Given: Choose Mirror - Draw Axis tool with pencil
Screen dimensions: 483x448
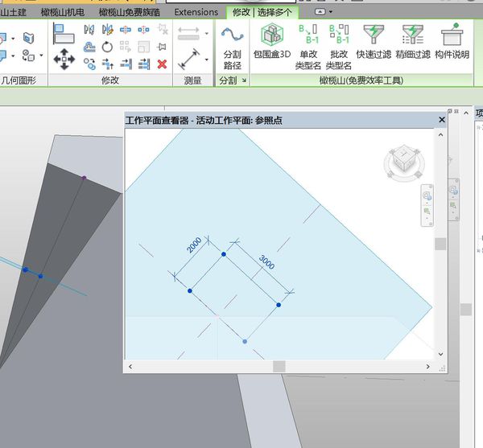Looking at the screenshot, I should [x=108, y=30].
